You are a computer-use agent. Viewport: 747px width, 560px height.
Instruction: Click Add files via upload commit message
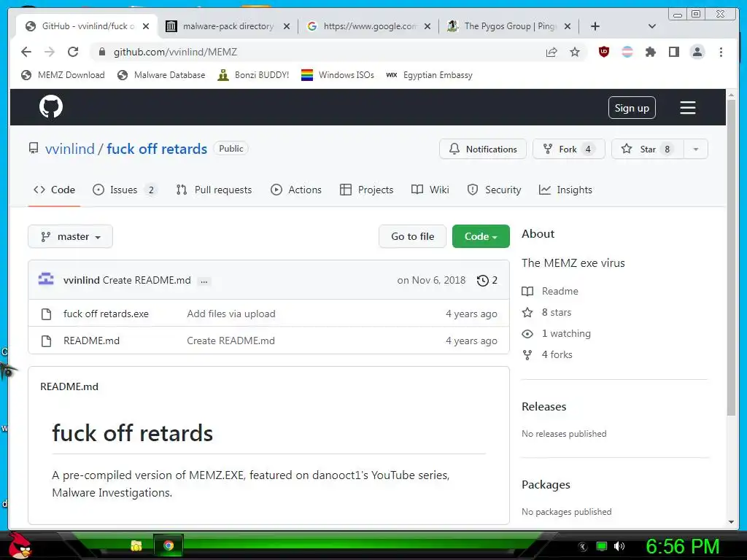pyautogui.click(x=231, y=314)
